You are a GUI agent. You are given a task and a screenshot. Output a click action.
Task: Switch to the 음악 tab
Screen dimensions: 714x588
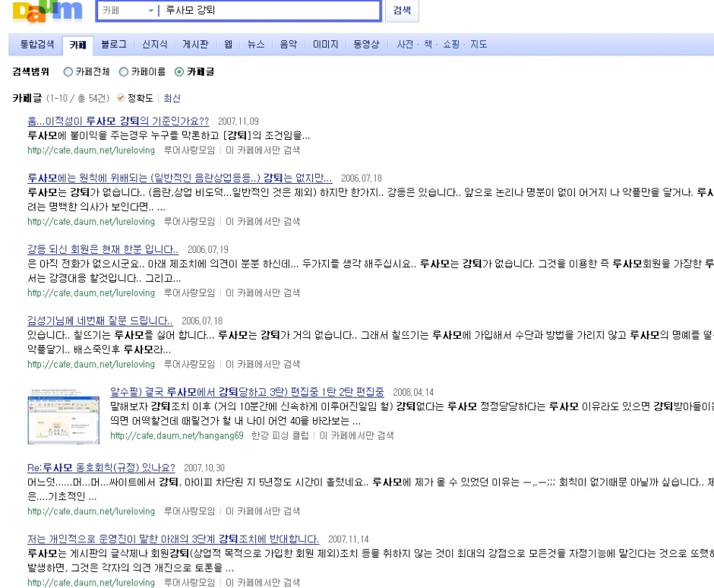(x=288, y=44)
